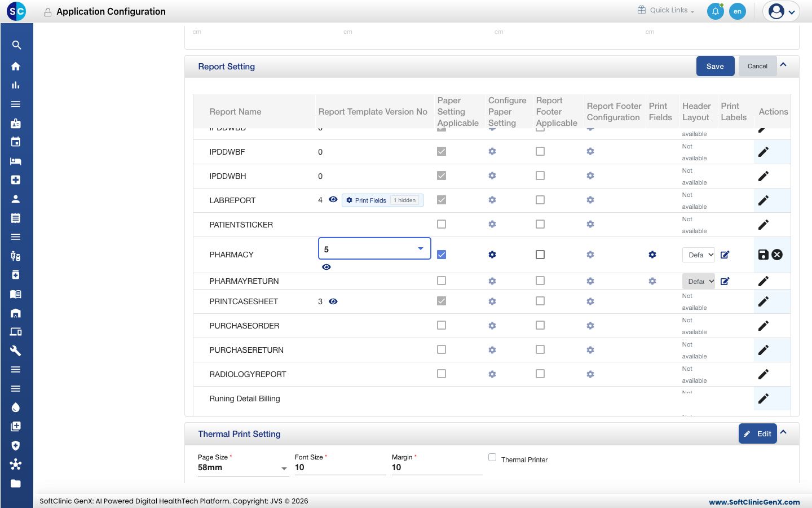Viewport: 812px width, 508px height.
Task: Cancel PHARMACY row editing with X icon
Action: pyautogui.click(x=777, y=255)
